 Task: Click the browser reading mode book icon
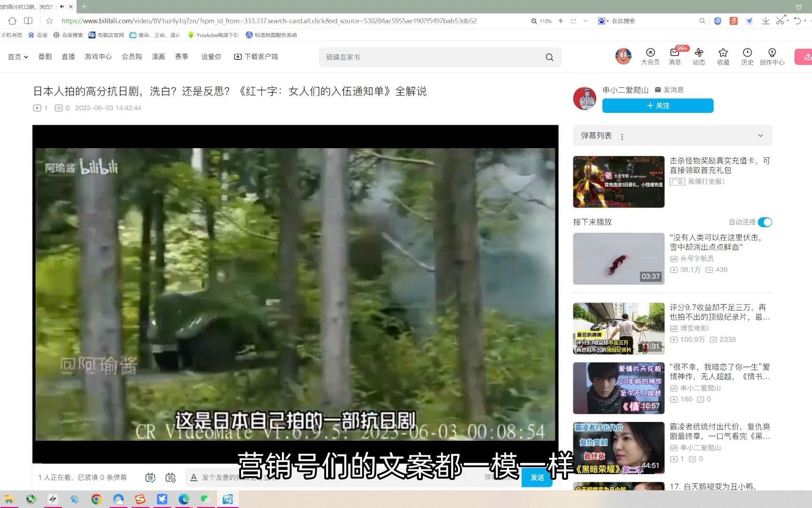tap(28, 21)
